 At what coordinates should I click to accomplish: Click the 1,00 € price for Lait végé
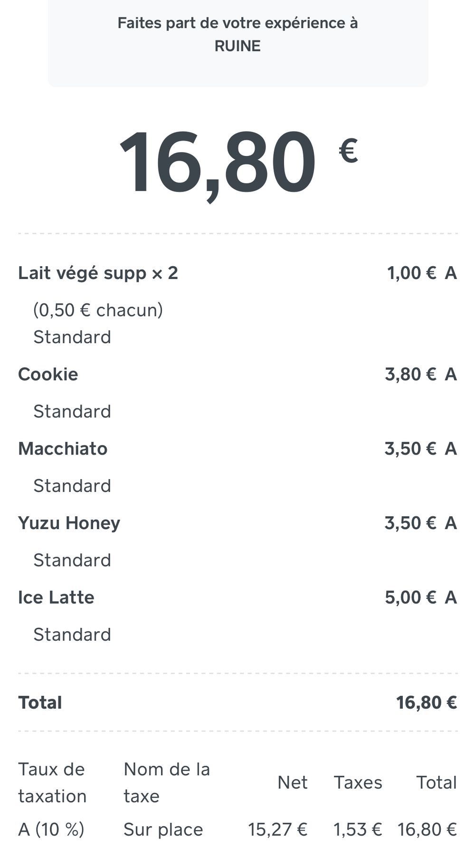click(x=411, y=273)
